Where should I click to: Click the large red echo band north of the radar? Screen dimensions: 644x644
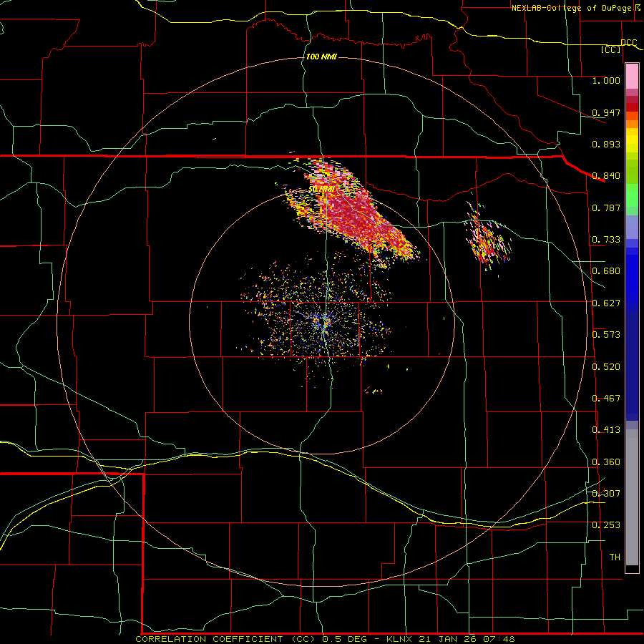(x=352, y=213)
